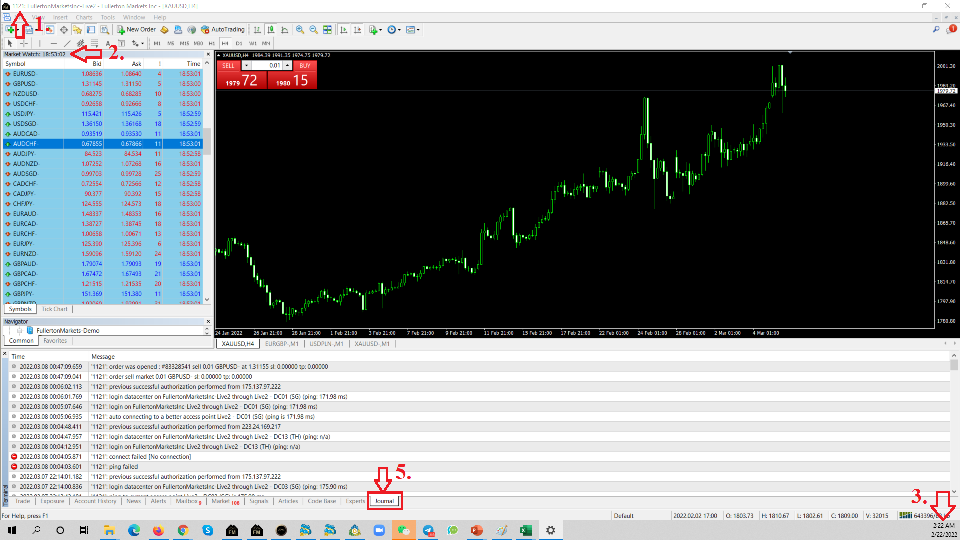Select the line chart type icon
Screen dimensions: 960x540
tap(285, 29)
